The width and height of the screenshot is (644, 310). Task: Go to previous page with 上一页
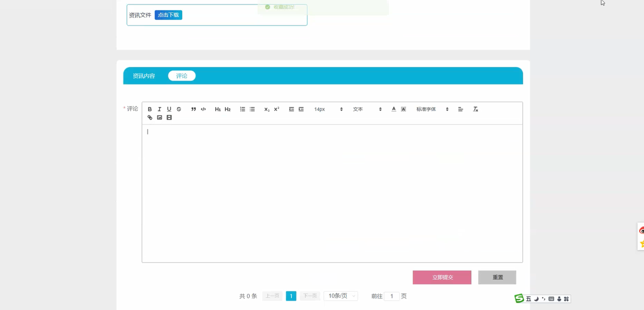click(272, 296)
